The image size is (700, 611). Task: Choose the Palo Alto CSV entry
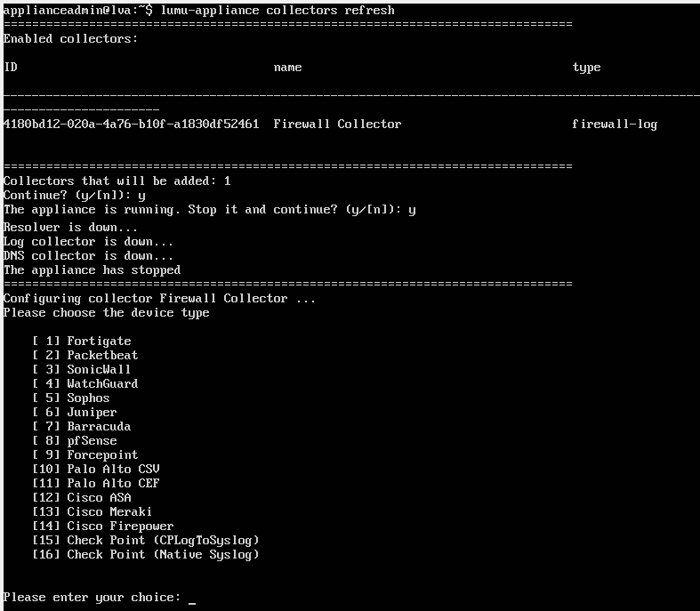point(113,469)
